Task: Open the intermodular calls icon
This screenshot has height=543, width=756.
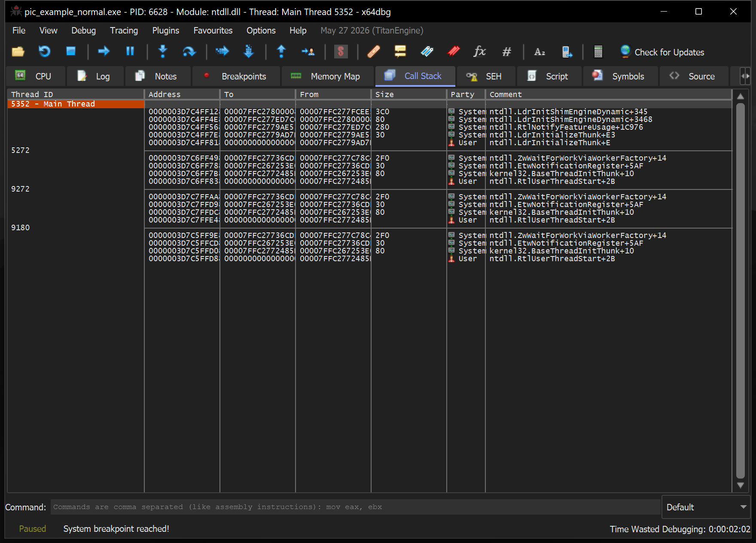Action: click(x=567, y=52)
